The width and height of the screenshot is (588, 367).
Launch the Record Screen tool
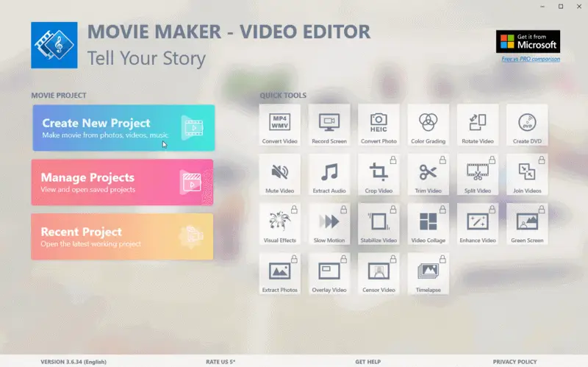click(329, 125)
